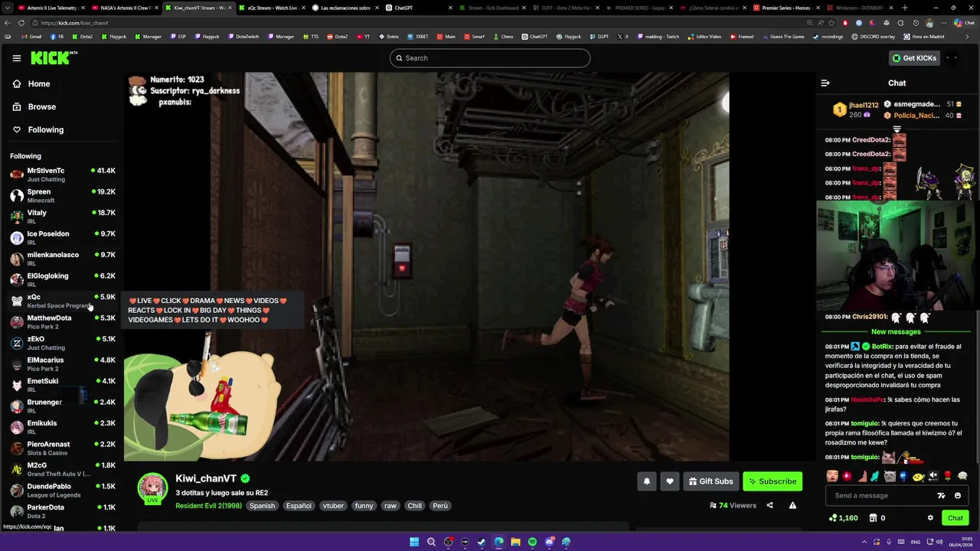The width and height of the screenshot is (980, 551).
Task: Open chat settings gear
Action: pyautogui.click(x=930, y=518)
